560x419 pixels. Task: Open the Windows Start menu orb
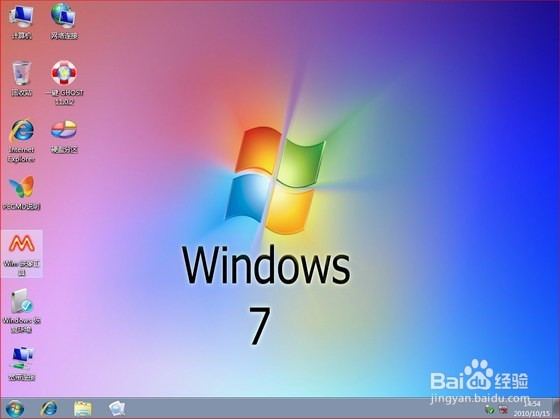tap(15, 409)
